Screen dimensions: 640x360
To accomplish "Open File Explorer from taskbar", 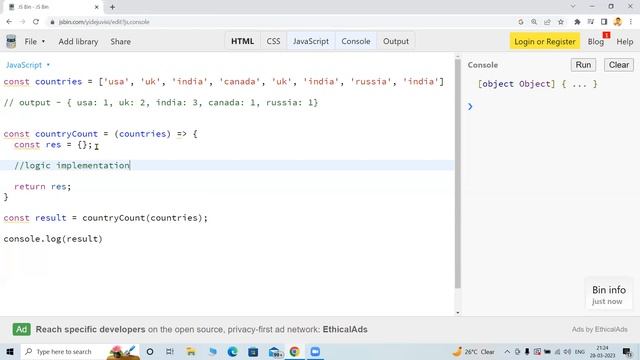I will click(191, 351).
